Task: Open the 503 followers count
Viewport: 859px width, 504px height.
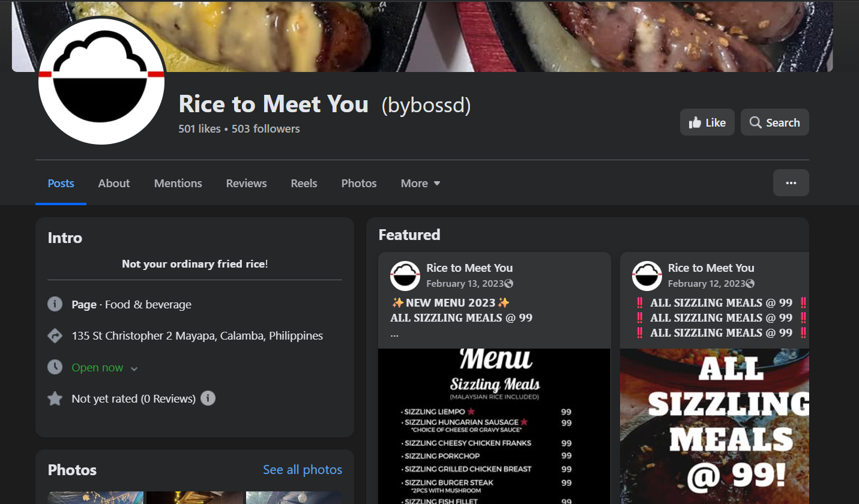Action: pos(266,129)
